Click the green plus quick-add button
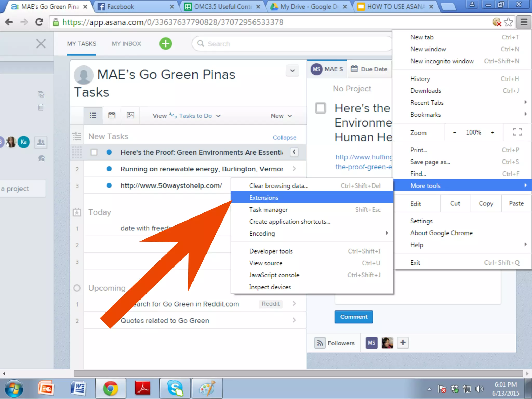 point(165,44)
